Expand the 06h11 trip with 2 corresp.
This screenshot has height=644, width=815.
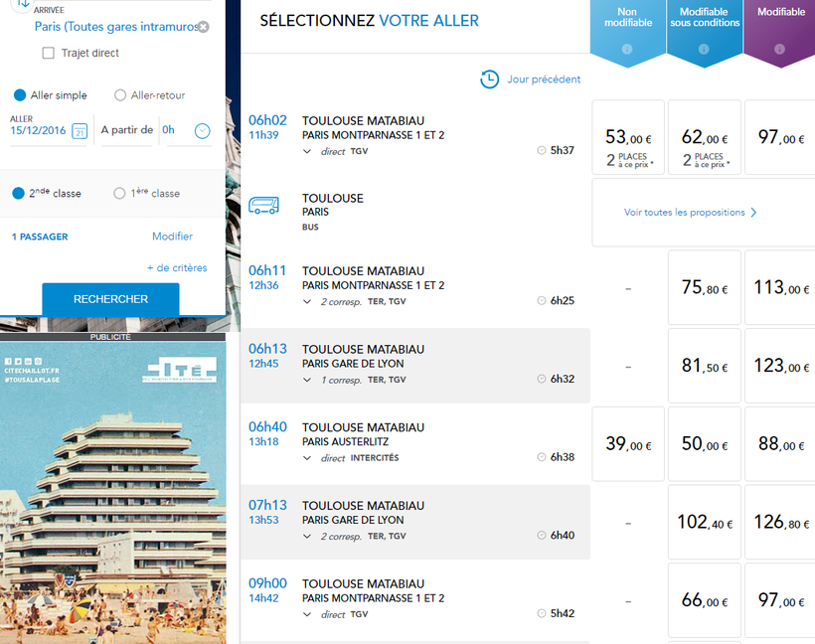[307, 301]
